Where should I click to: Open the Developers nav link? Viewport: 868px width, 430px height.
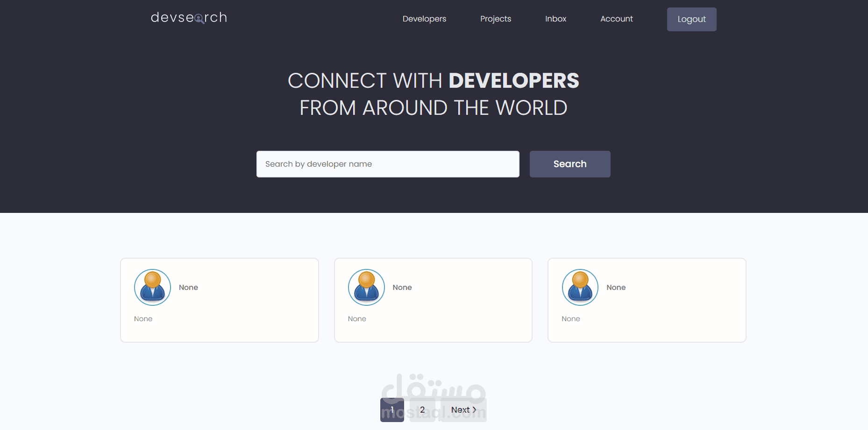(424, 19)
